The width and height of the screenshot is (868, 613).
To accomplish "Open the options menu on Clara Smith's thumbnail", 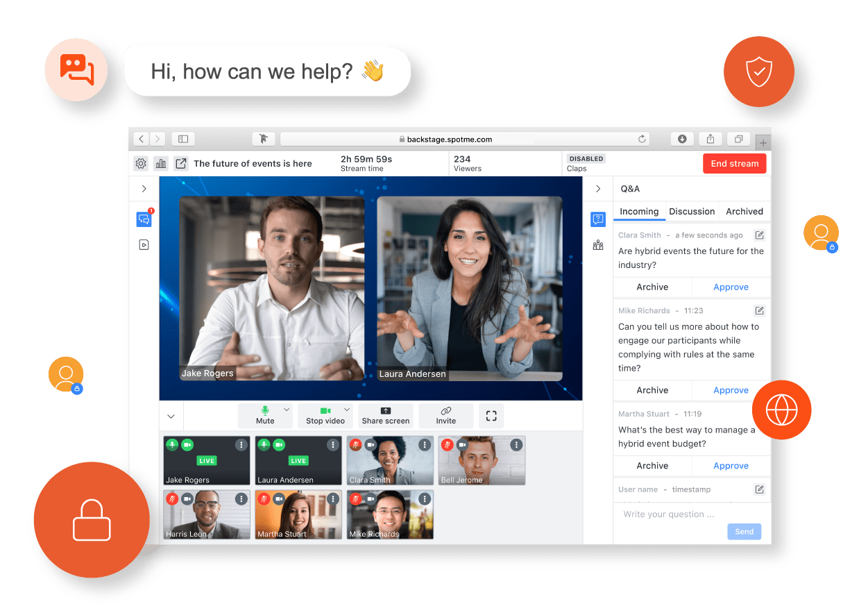I will coord(425,444).
